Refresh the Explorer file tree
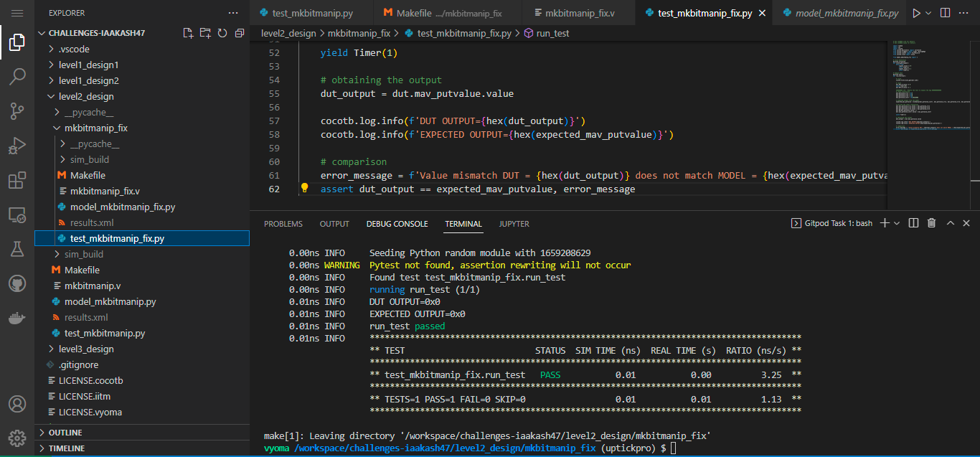This screenshot has width=980, height=457. coord(222,33)
